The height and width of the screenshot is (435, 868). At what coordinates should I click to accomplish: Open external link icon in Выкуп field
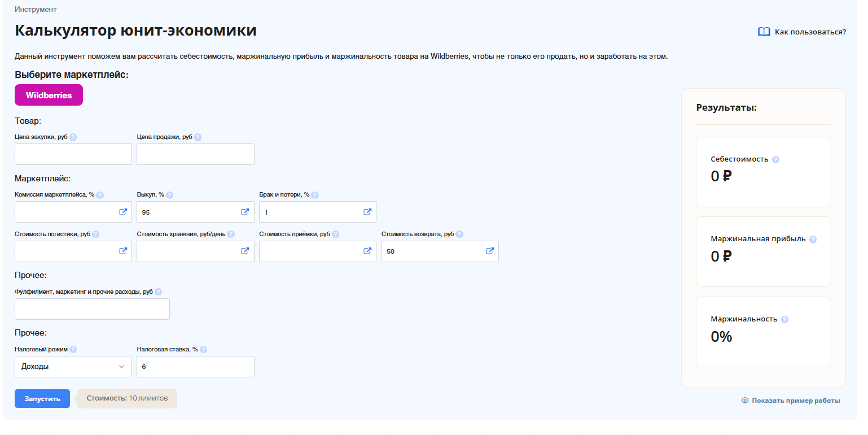245,212
